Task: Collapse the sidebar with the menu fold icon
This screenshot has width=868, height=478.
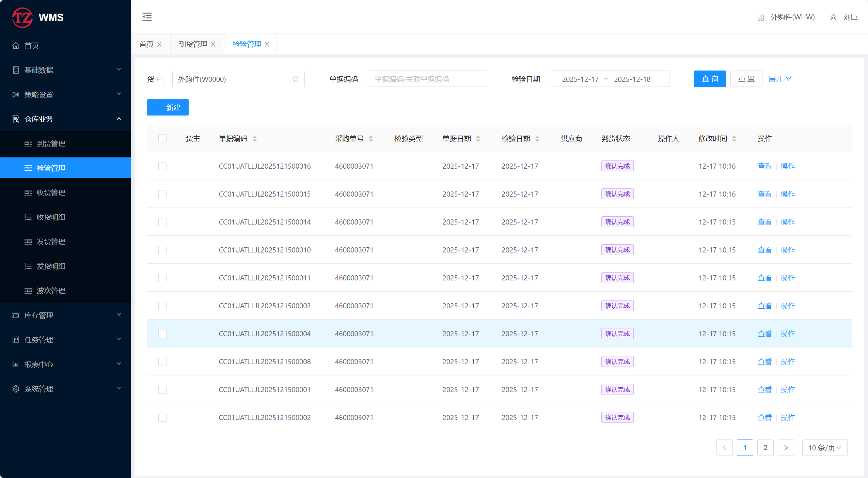Action: point(147,17)
